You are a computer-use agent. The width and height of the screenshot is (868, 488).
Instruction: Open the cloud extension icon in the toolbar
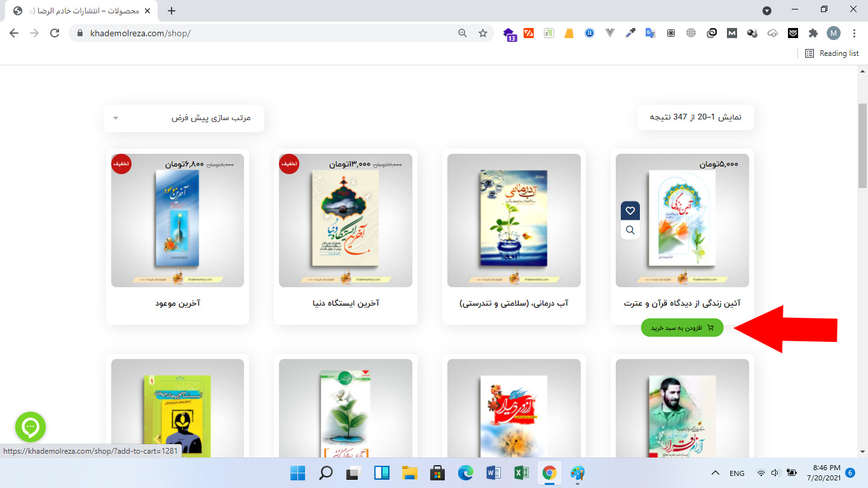tap(772, 32)
